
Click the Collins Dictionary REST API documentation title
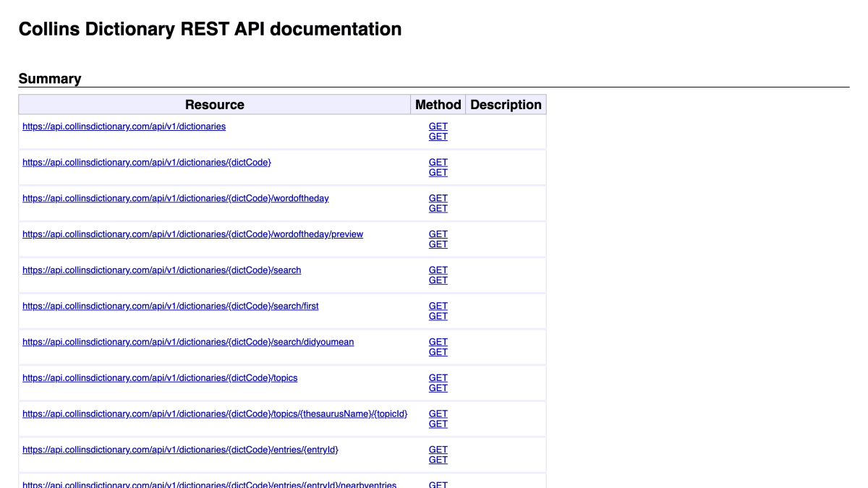[x=210, y=29]
